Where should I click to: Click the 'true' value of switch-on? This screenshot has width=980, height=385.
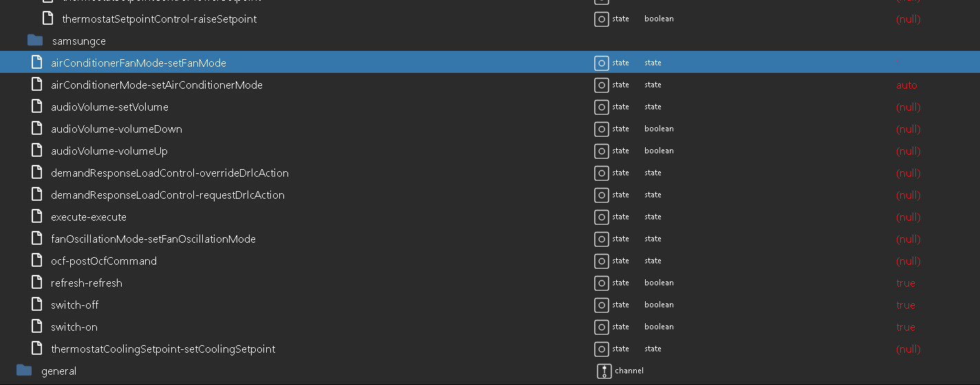[906, 327]
